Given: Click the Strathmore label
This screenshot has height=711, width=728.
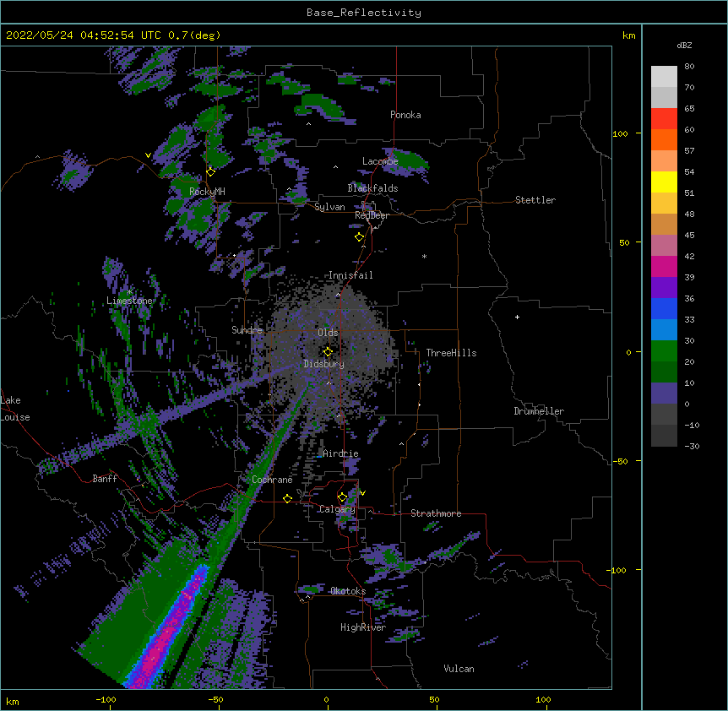Looking at the screenshot, I should pos(436,513).
